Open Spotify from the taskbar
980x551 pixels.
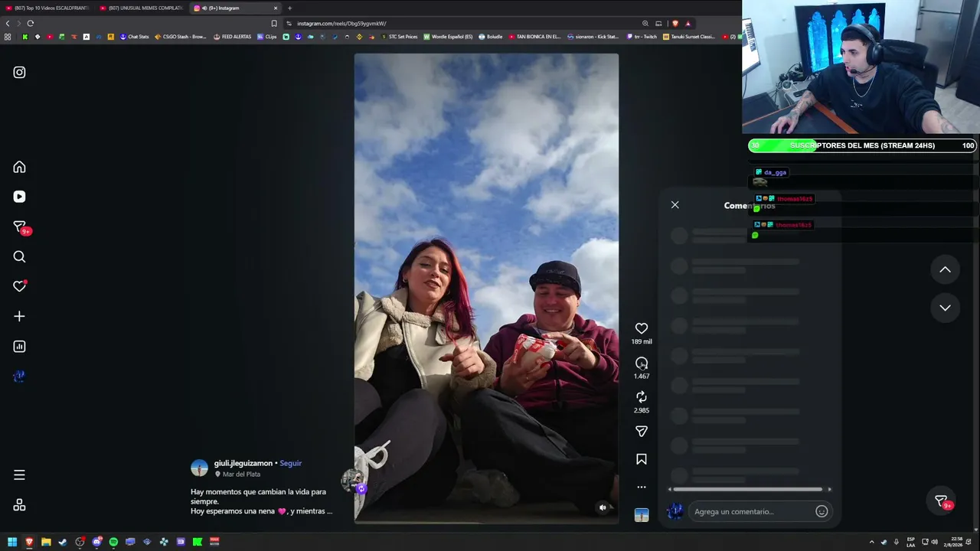click(113, 542)
